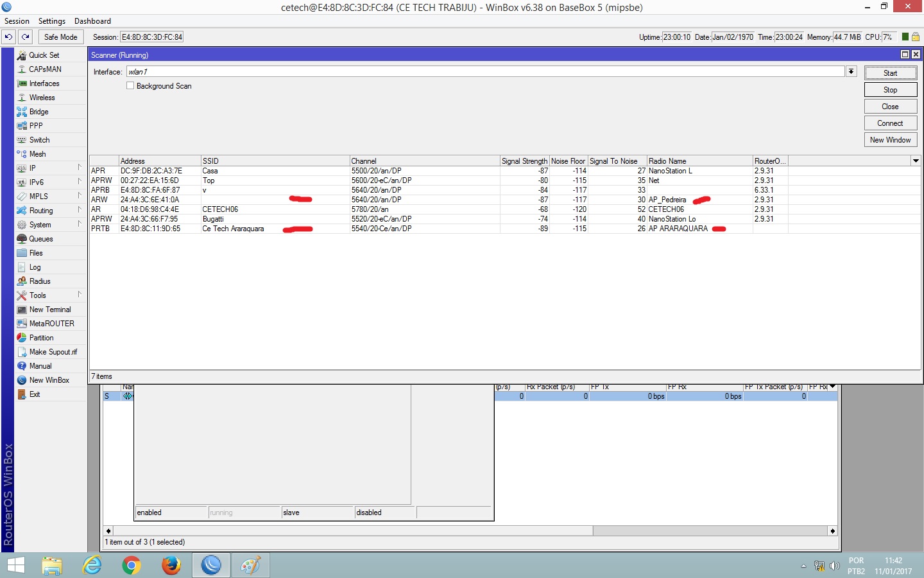Image resolution: width=924 pixels, height=578 pixels.
Task: Click the undo arrow in toolbar
Action: (x=9, y=37)
